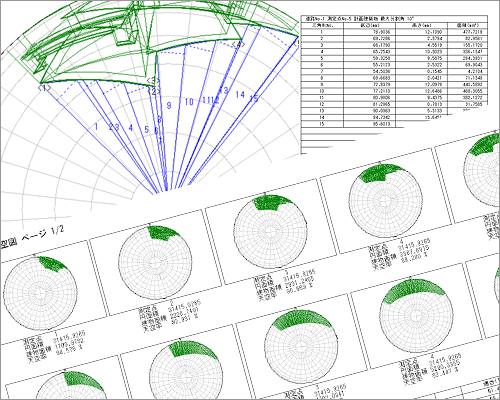Click the vertex label <3> on the green outline

[x=154, y=80]
